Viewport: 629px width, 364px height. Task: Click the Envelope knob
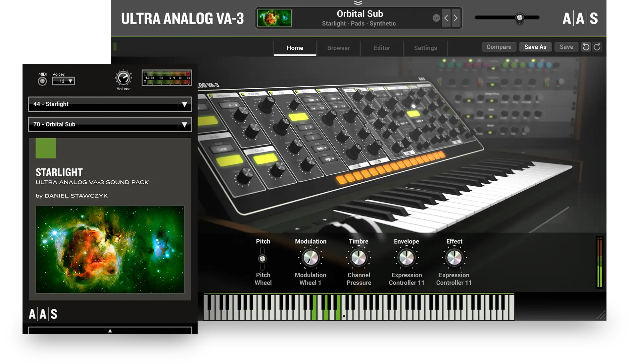pyautogui.click(x=406, y=258)
